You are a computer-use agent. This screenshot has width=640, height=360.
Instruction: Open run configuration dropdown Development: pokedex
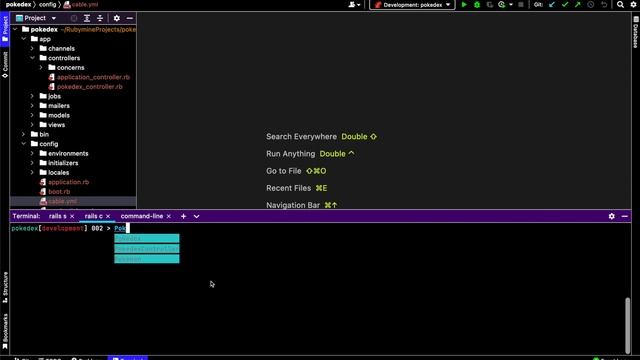(x=412, y=5)
